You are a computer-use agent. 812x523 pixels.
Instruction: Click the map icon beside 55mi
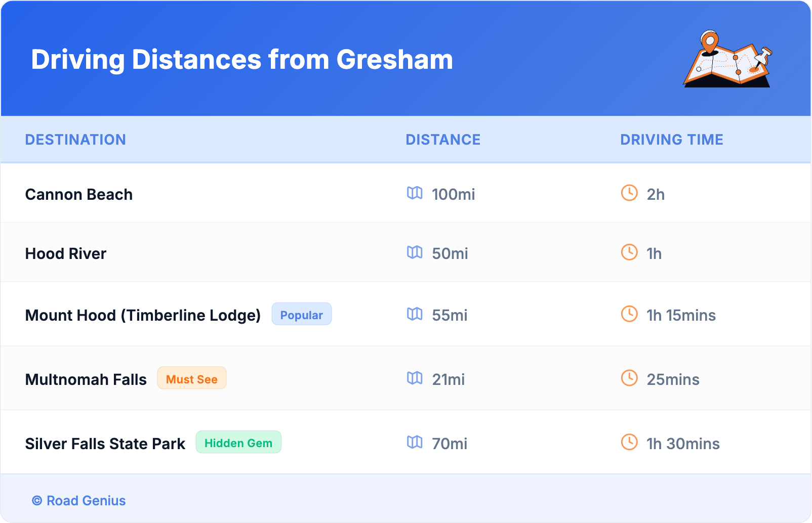(415, 314)
